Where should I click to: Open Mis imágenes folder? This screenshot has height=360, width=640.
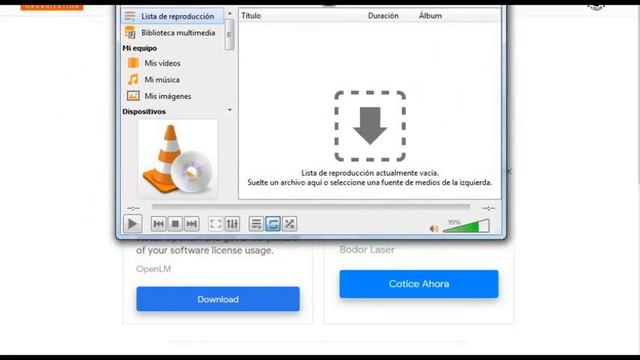coord(168,96)
